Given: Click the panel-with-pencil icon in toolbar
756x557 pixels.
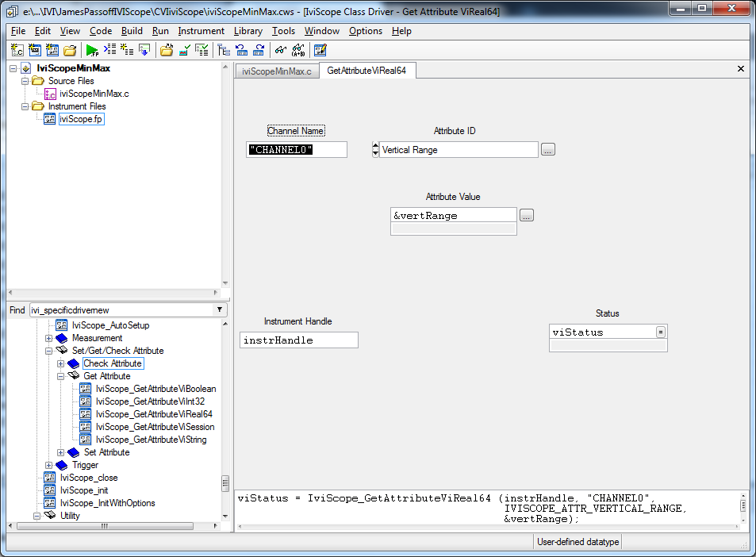Looking at the screenshot, I should pyautogui.click(x=320, y=50).
